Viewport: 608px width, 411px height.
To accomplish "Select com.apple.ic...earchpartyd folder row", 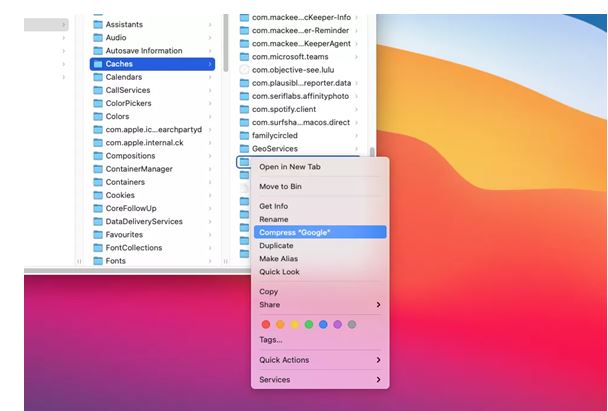I will (x=152, y=130).
